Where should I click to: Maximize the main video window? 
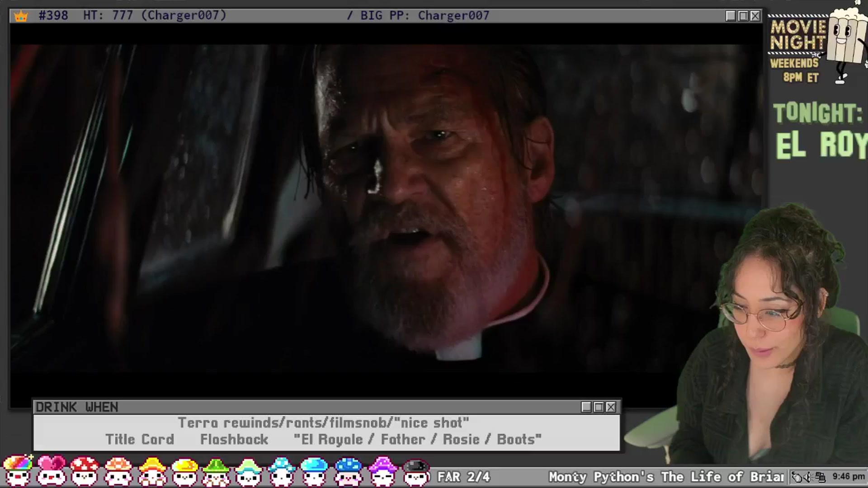pyautogui.click(x=743, y=16)
